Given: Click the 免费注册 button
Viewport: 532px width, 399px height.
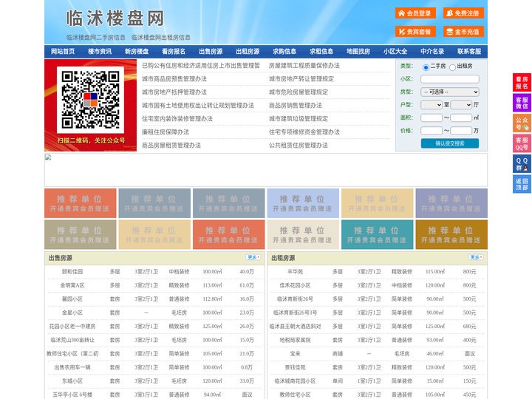Looking at the screenshot, I should [463, 13].
